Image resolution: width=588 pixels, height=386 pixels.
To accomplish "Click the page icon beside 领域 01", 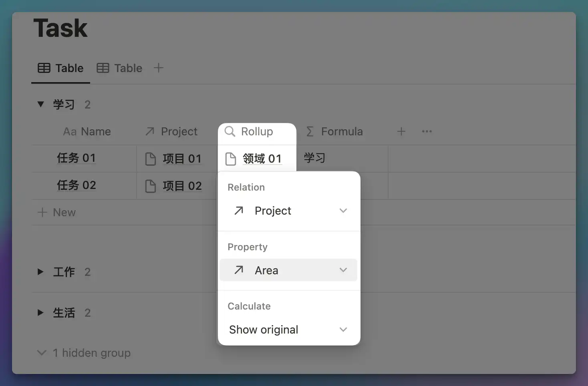I will click(x=231, y=159).
